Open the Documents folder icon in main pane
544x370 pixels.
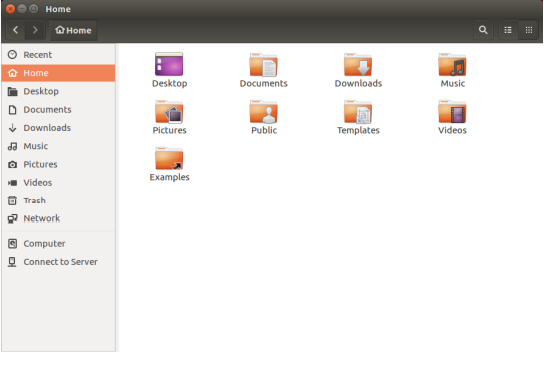tap(263, 65)
